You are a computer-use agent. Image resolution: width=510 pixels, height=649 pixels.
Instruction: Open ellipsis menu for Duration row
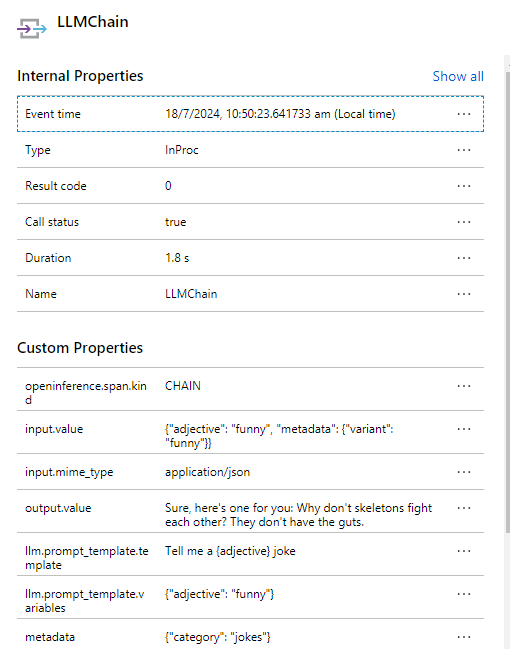click(464, 258)
